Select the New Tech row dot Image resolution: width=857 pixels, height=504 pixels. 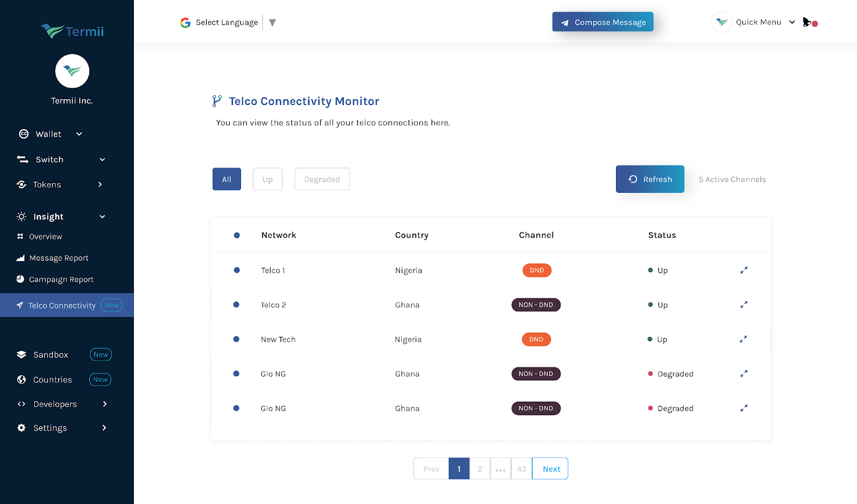(x=236, y=339)
